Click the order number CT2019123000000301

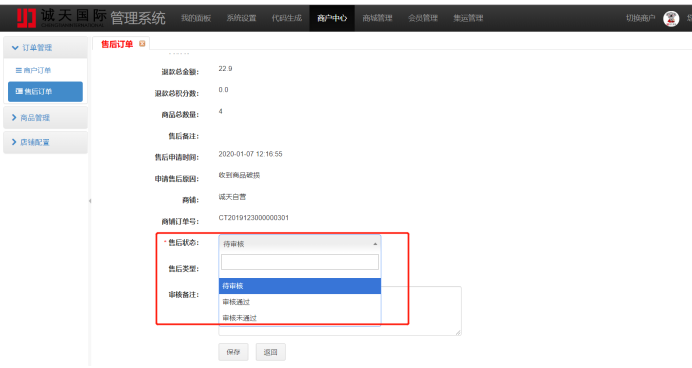pyautogui.click(x=254, y=218)
